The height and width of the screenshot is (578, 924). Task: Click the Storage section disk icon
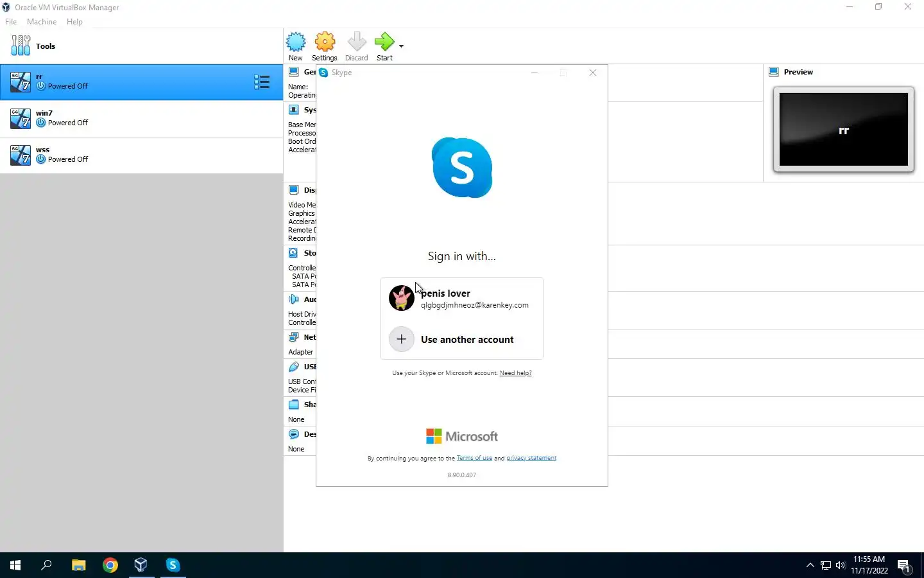294,253
